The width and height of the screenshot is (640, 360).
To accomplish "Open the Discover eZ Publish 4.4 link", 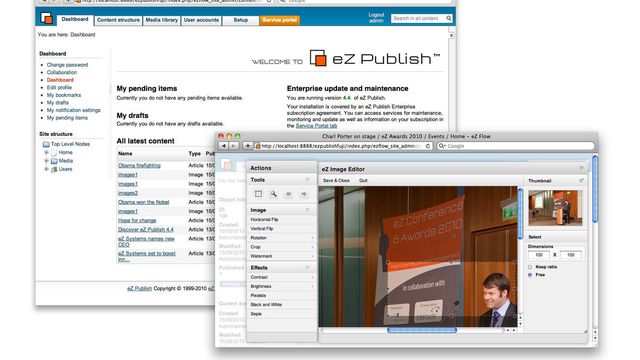I will (146, 230).
